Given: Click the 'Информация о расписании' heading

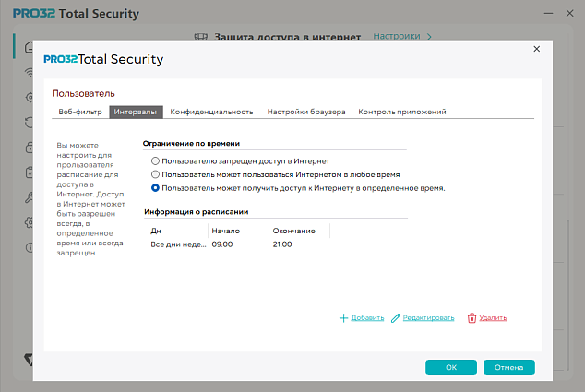Looking at the screenshot, I should 197,212.
